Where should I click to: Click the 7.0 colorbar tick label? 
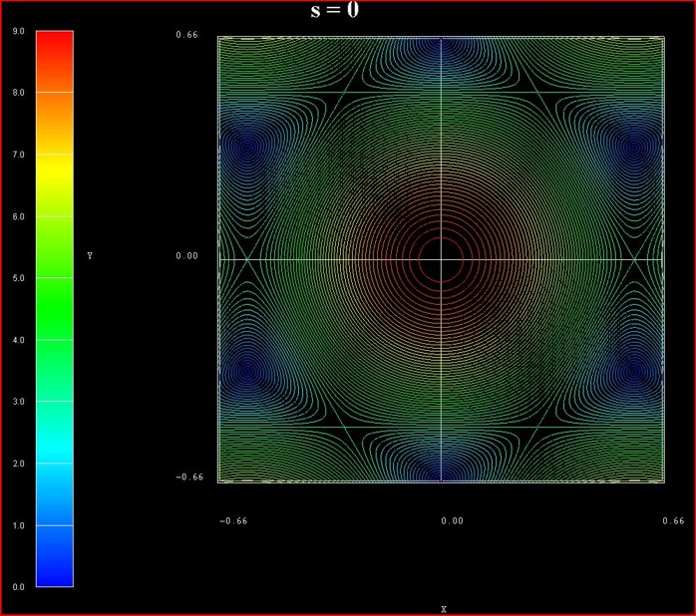click(x=18, y=154)
